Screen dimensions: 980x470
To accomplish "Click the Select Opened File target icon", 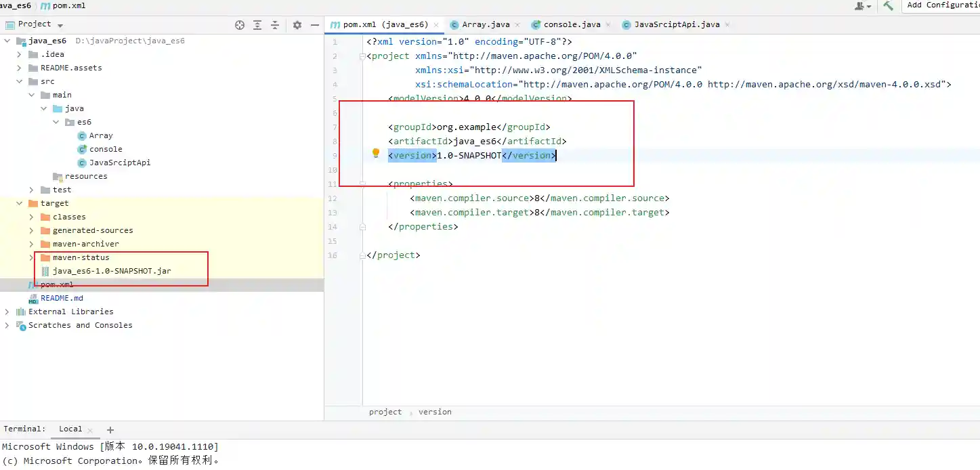I will (x=240, y=25).
